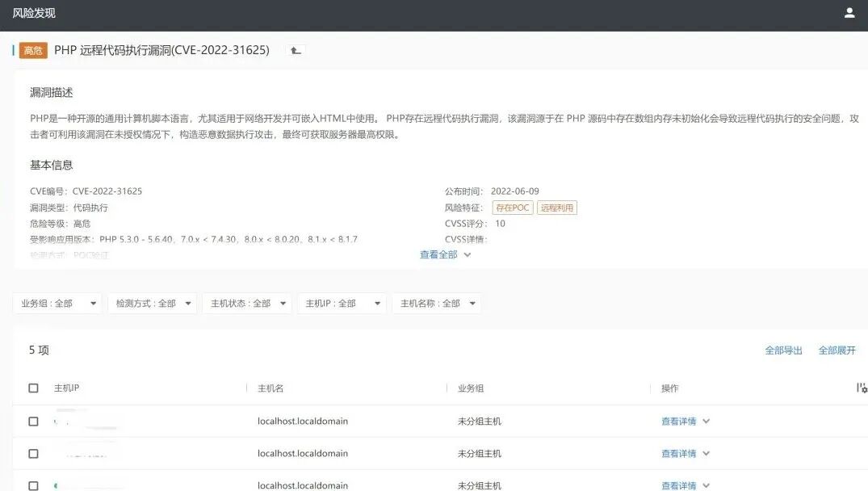Viewport: 868px width, 491px height.
Task: Click the 5 项 item count
Action: [x=39, y=350]
